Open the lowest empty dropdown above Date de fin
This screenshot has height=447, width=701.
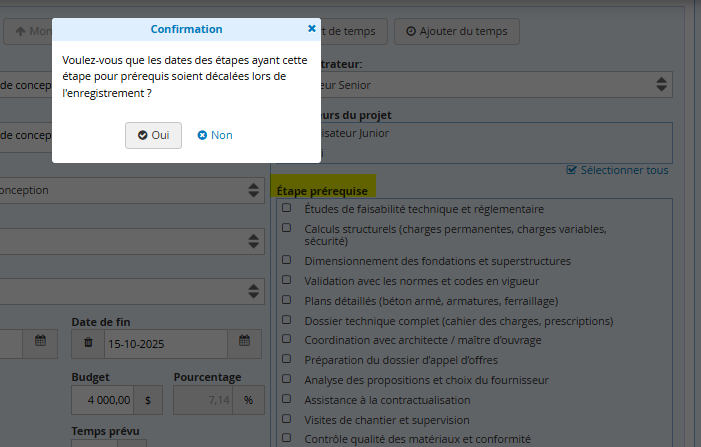132,291
